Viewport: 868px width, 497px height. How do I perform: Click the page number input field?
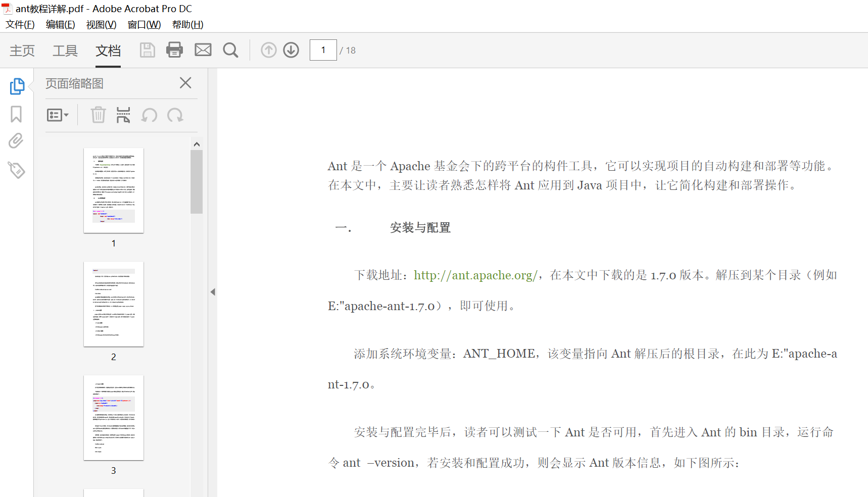click(x=323, y=50)
